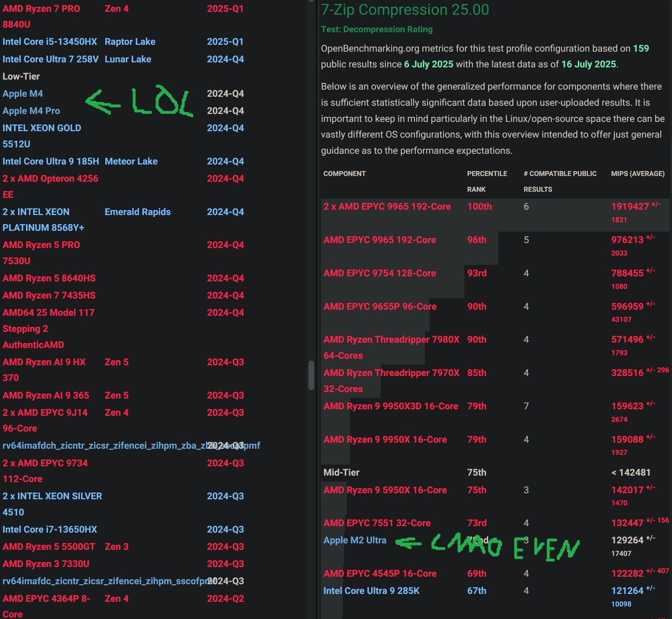Click AMD EPYC 4364P 8-Core link
The height and width of the screenshot is (619, 672).
(46, 606)
